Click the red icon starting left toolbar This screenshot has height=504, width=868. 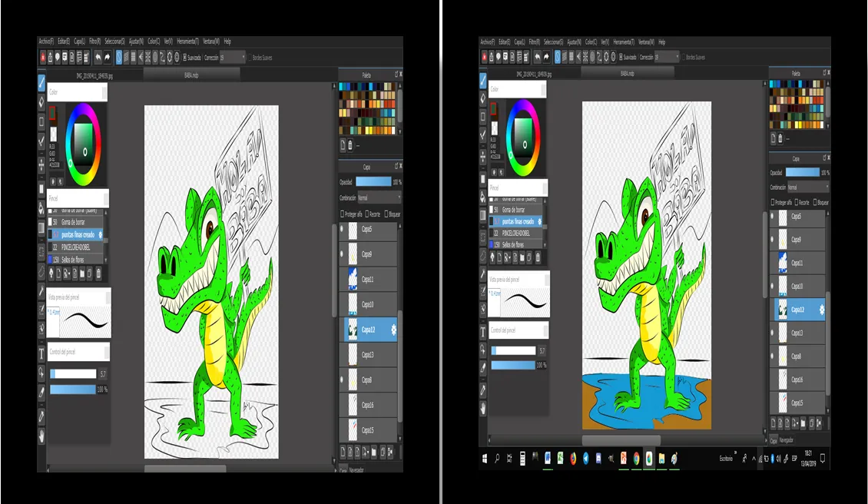click(x=42, y=57)
